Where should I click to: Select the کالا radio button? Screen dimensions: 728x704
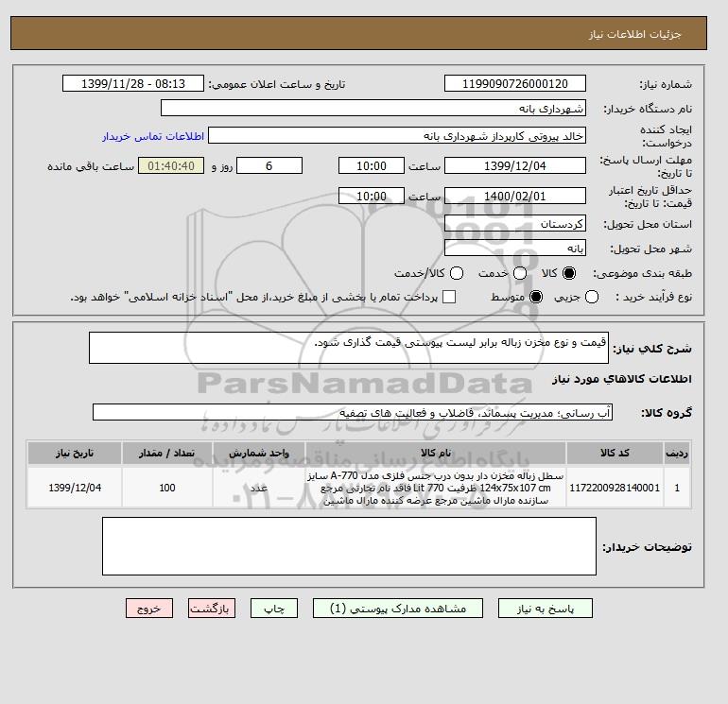[569, 273]
